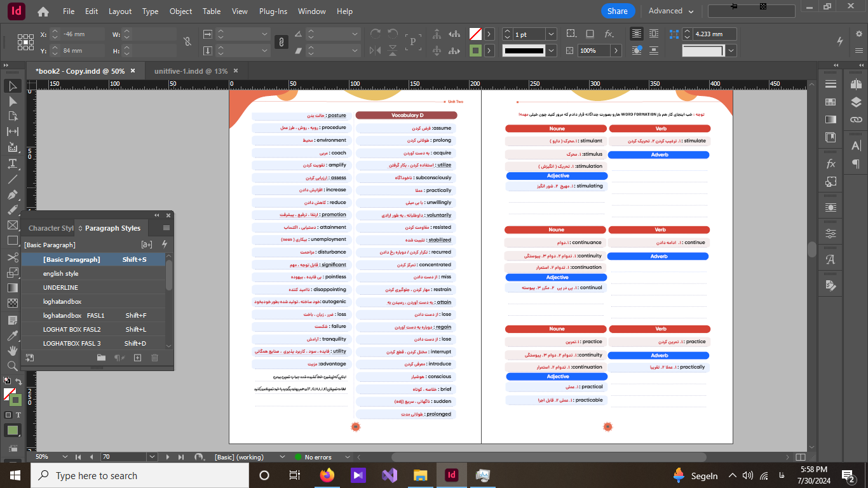Select the Page tool
This screenshot has width=868, height=488.
[x=13, y=116]
